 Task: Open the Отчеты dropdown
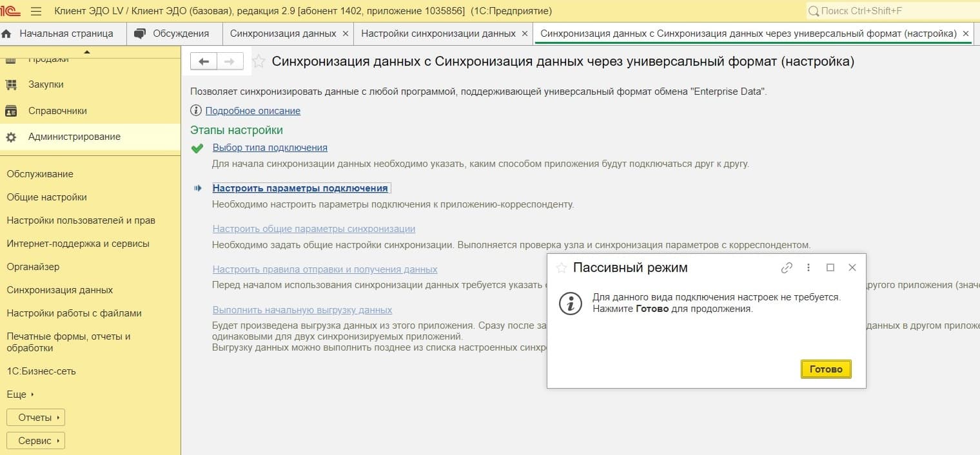(x=35, y=418)
